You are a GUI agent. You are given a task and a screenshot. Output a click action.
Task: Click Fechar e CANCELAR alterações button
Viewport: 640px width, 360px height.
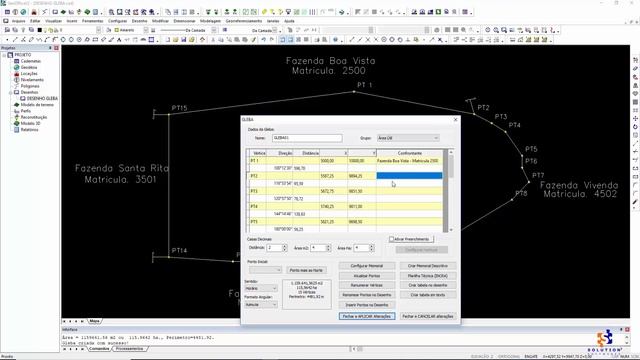pos(428,316)
